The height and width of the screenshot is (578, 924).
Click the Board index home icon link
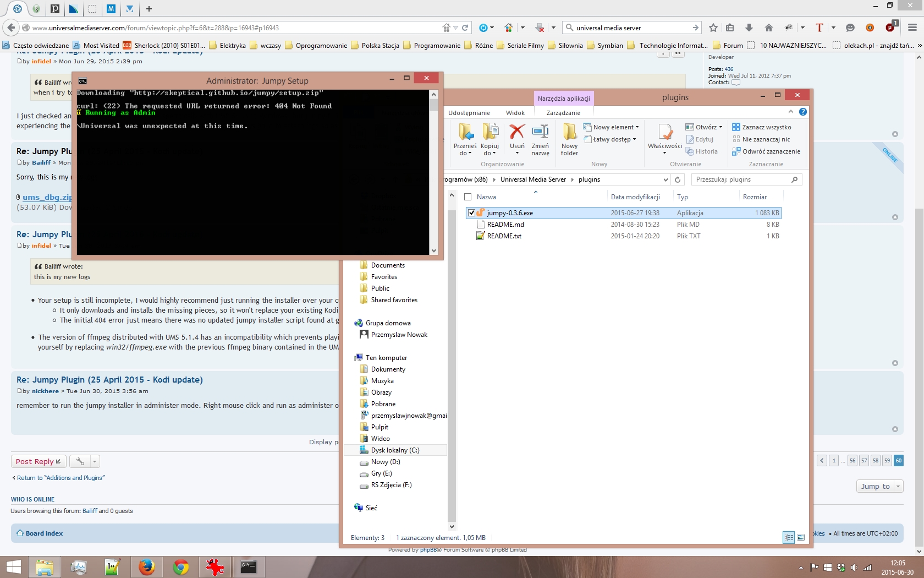click(x=40, y=533)
